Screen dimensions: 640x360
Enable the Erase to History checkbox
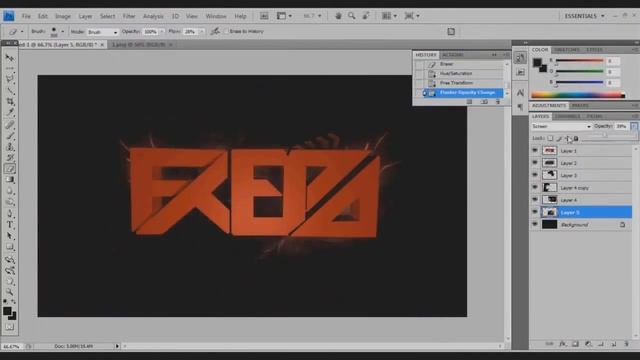tap(226, 31)
